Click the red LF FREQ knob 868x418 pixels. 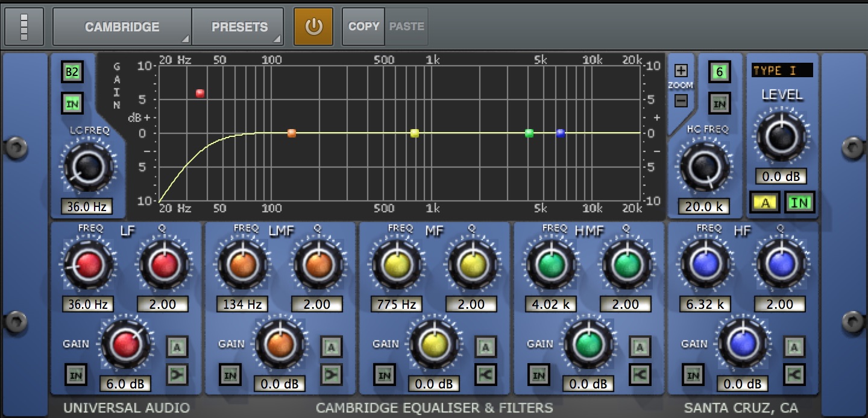point(89,264)
